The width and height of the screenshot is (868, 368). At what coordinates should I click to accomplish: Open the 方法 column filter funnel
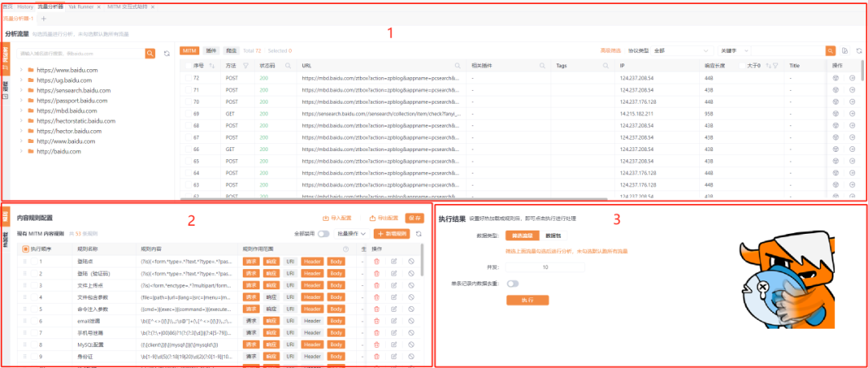tap(245, 66)
